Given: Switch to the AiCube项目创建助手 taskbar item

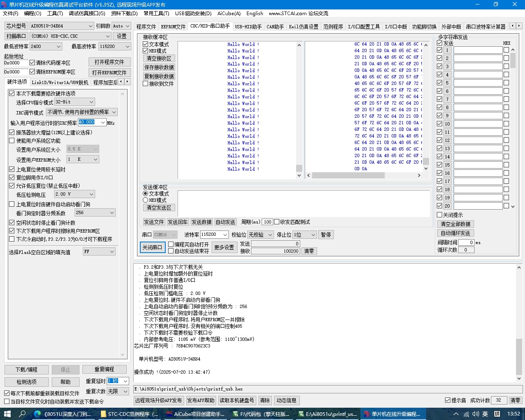Looking at the screenshot, I should coord(196,414).
